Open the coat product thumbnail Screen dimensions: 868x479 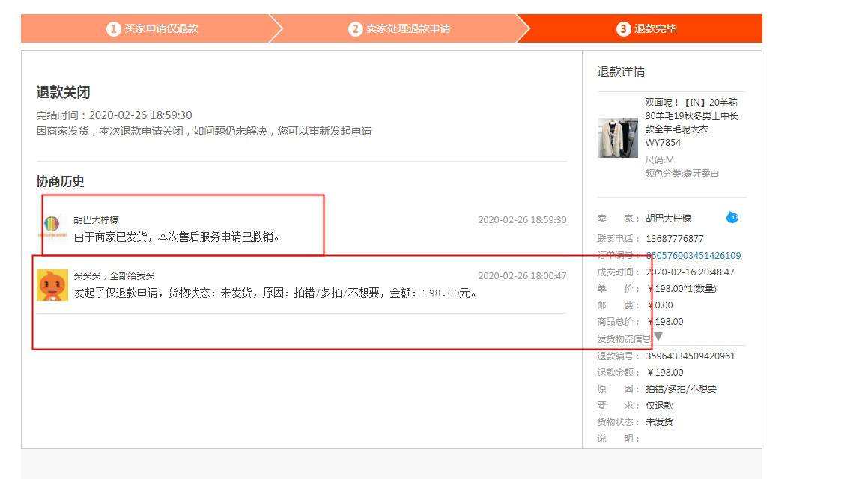(x=618, y=138)
